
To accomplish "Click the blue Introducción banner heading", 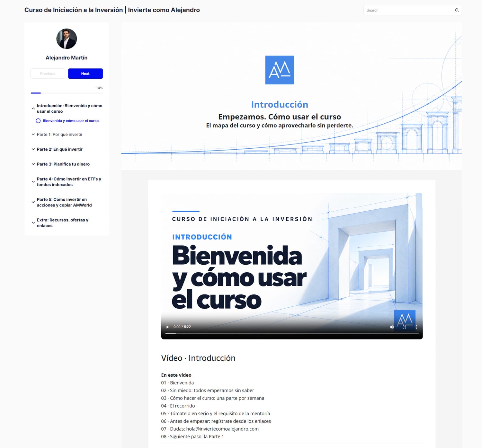I will click(280, 105).
